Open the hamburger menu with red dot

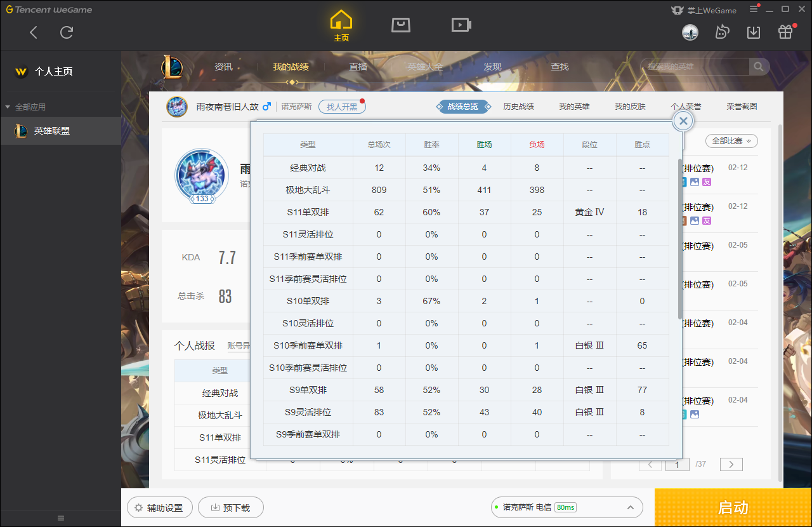coord(754,9)
